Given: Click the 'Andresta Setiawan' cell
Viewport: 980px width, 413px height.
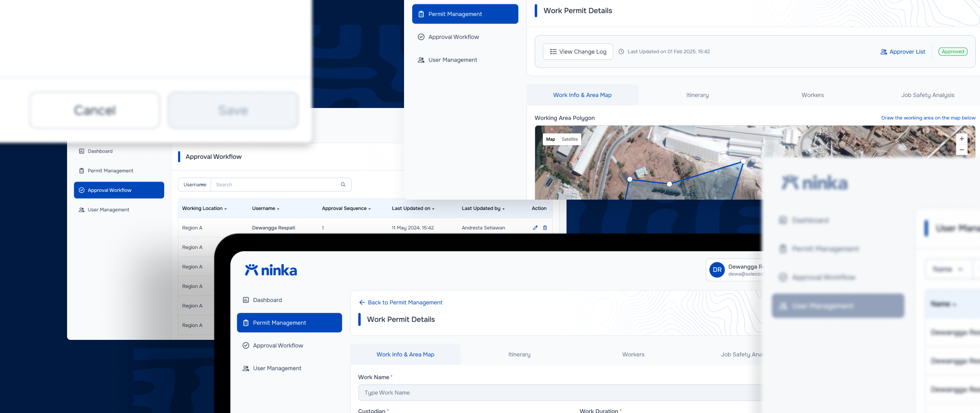Looking at the screenshot, I should tap(483, 228).
